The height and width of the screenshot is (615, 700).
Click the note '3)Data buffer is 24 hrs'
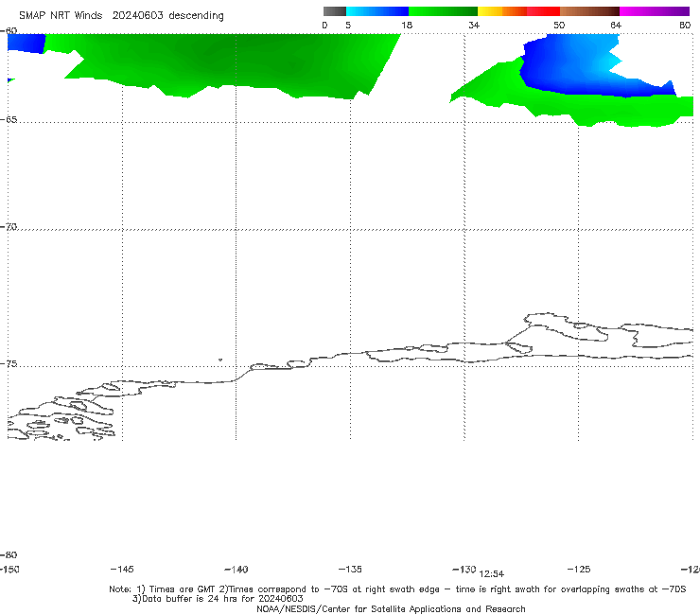click(218, 599)
